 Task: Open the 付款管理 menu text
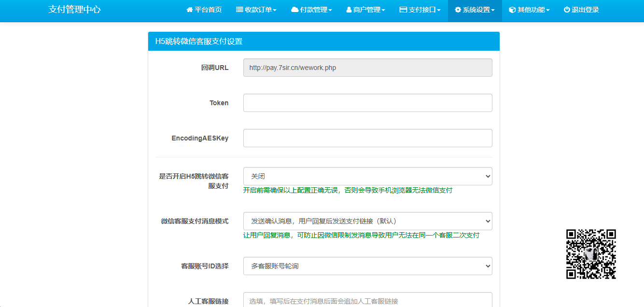pyautogui.click(x=313, y=10)
